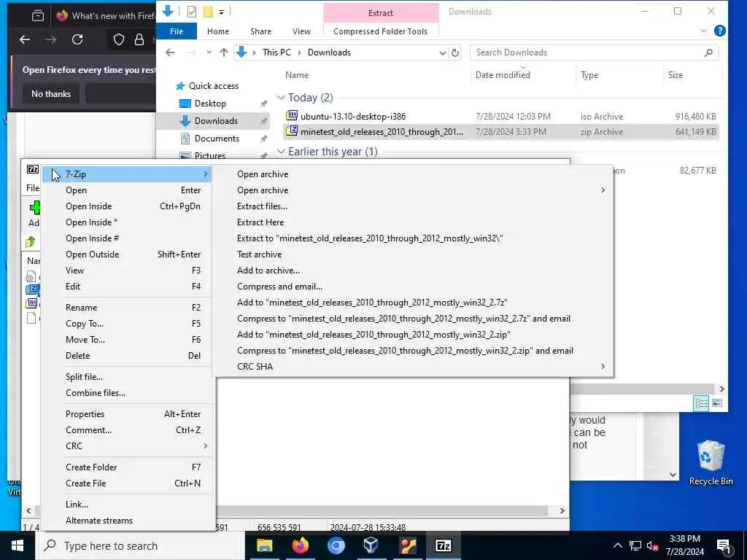The height and width of the screenshot is (560, 747).
Task: Open File Explorer from the taskbar
Action: pos(264,545)
